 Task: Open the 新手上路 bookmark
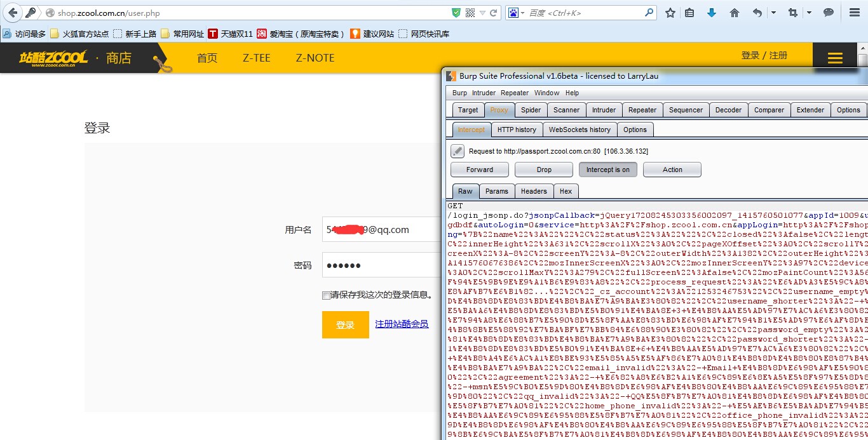tap(135, 34)
